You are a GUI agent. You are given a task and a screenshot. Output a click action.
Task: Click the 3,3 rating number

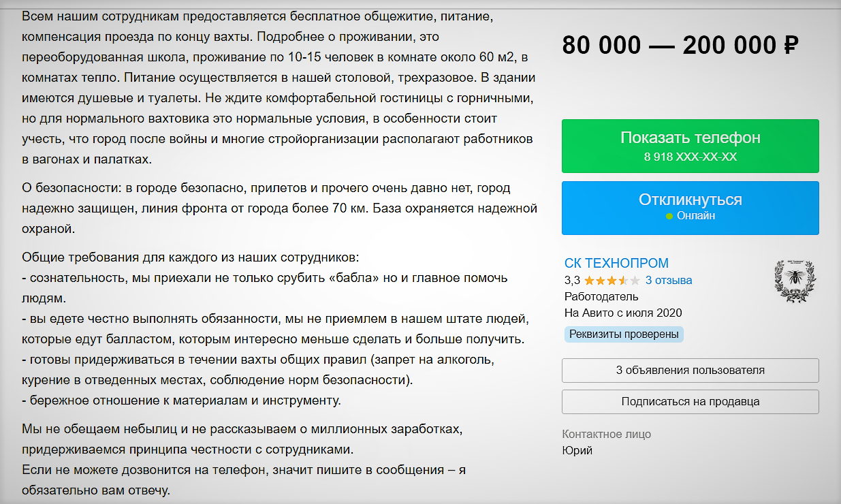[572, 281]
